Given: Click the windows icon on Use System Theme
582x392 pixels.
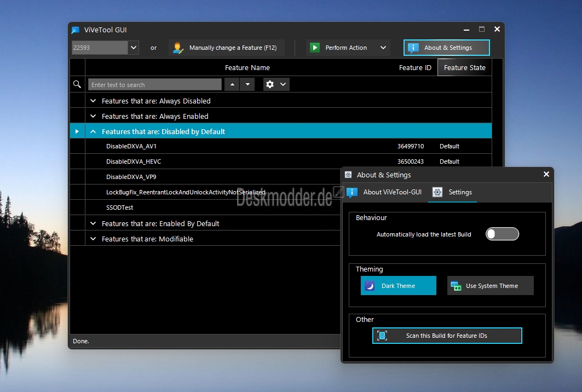Looking at the screenshot, I should pyautogui.click(x=456, y=286).
